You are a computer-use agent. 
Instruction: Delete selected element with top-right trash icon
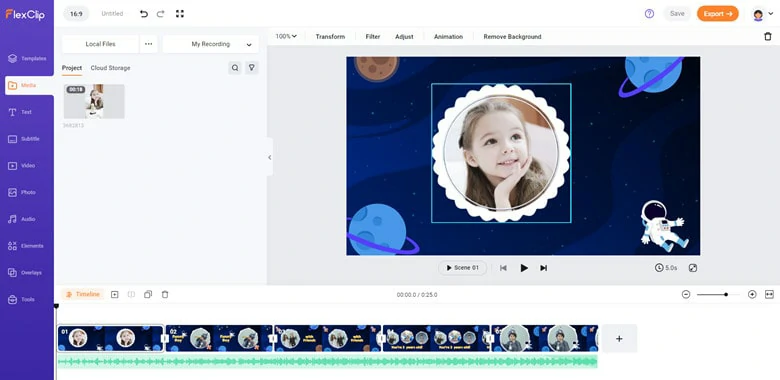point(768,36)
